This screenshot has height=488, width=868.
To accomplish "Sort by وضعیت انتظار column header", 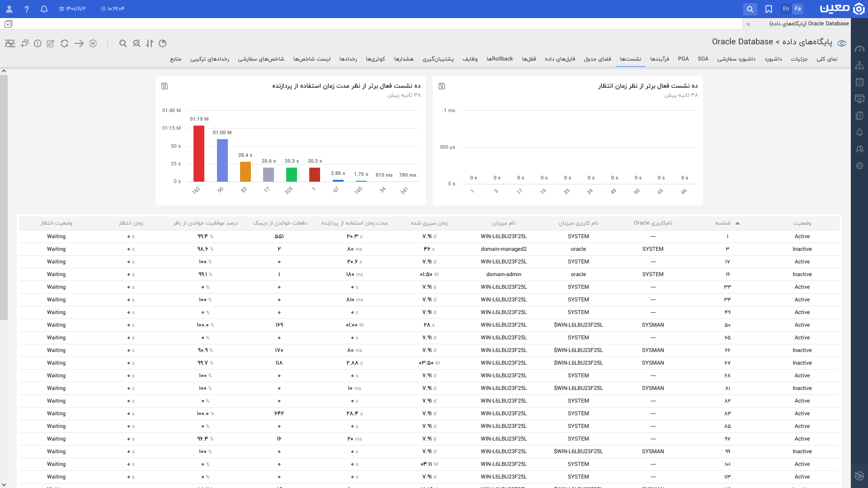I will [x=56, y=223].
